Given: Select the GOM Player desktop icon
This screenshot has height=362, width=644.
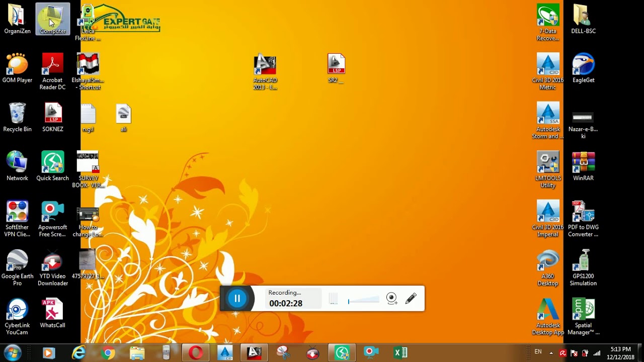Looking at the screenshot, I should pyautogui.click(x=17, y=68).
